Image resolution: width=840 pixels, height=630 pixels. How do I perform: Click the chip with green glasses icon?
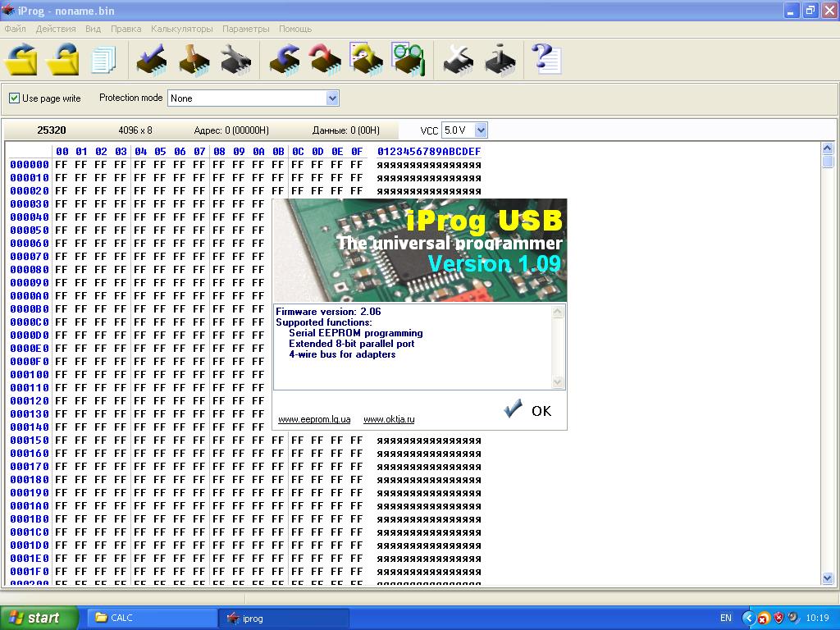click(x=409, y=59)
